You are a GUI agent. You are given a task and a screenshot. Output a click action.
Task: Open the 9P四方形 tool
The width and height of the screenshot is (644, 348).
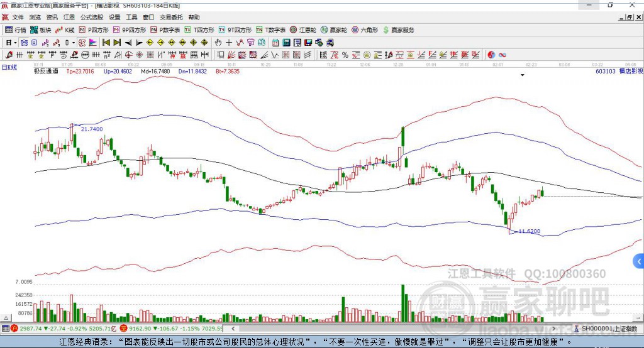[x=129, y=30]
